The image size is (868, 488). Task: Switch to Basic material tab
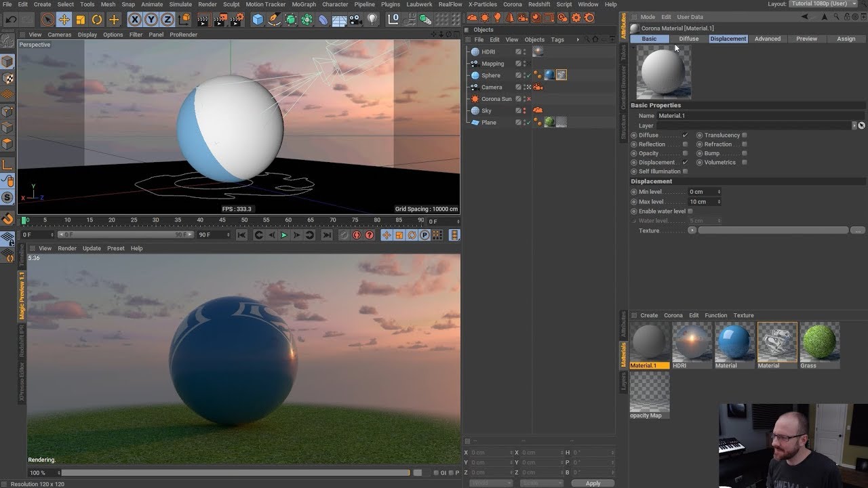click(x=649, y=39)
